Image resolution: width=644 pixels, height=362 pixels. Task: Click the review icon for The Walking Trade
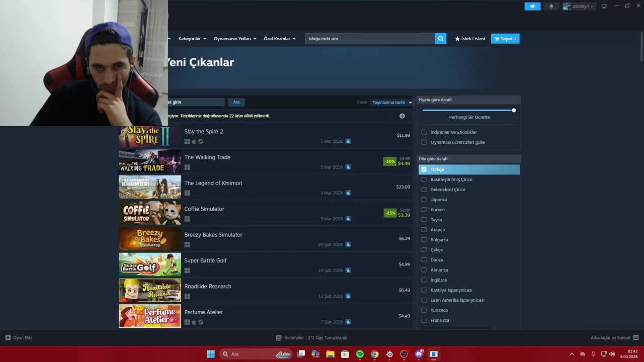pyautogui.click(x=348, y=167)
